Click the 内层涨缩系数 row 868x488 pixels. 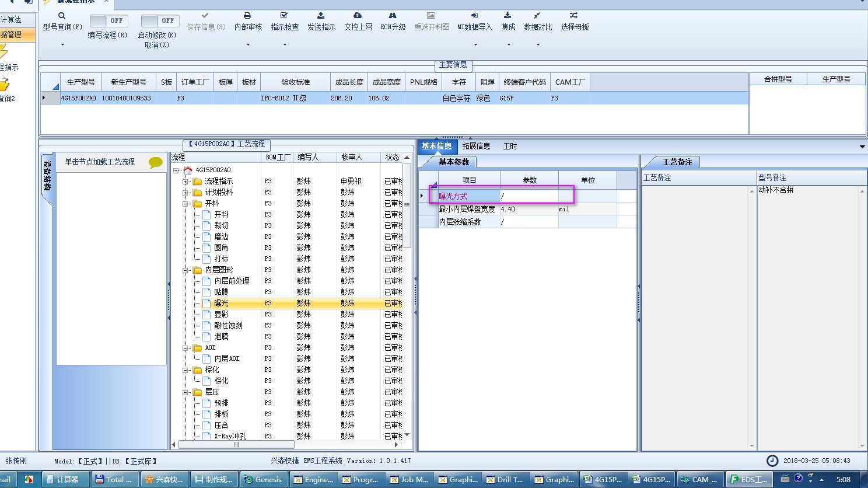pos(527,222)
